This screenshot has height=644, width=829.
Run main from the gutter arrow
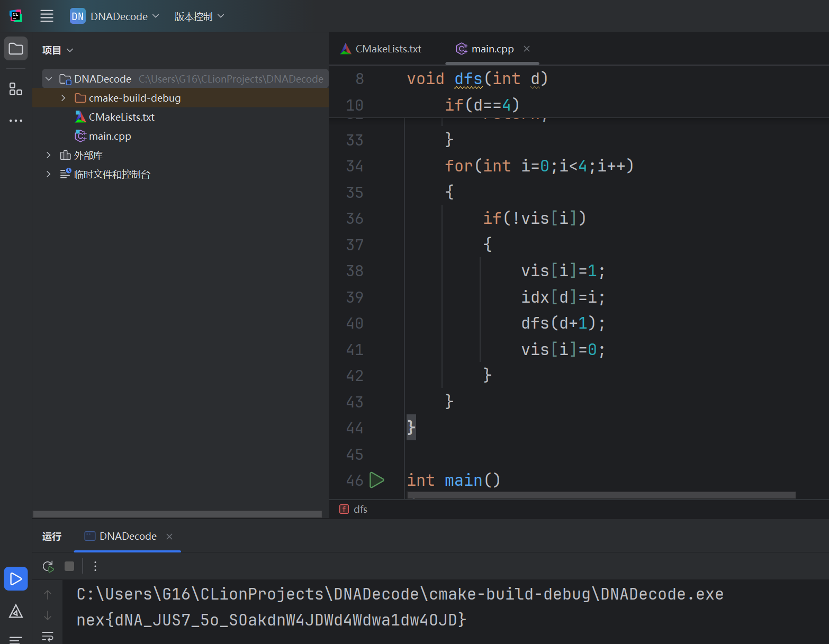(x=376, y=480)
